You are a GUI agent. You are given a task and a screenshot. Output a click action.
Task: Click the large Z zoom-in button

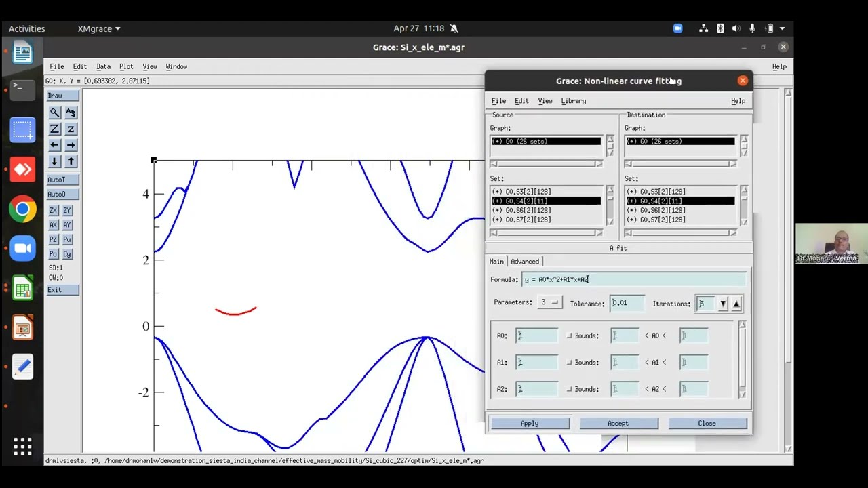pyautogui.click(x=55, y=129)
